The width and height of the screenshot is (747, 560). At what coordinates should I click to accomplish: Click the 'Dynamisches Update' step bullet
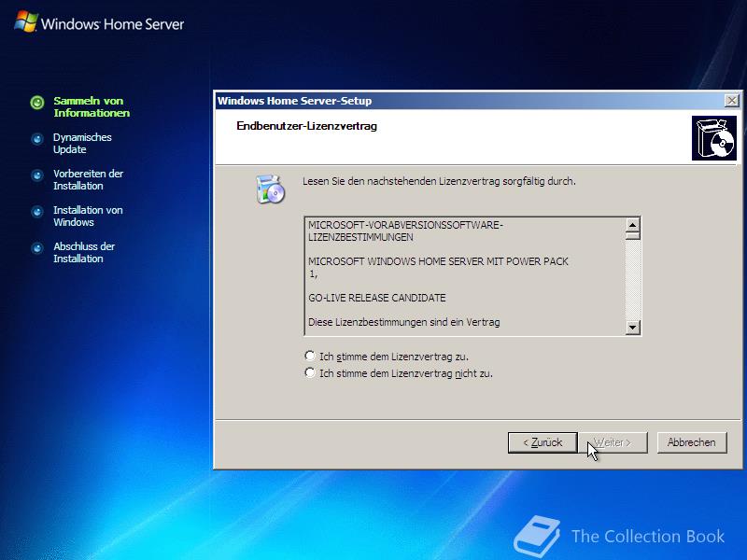(x=37, y=138)
